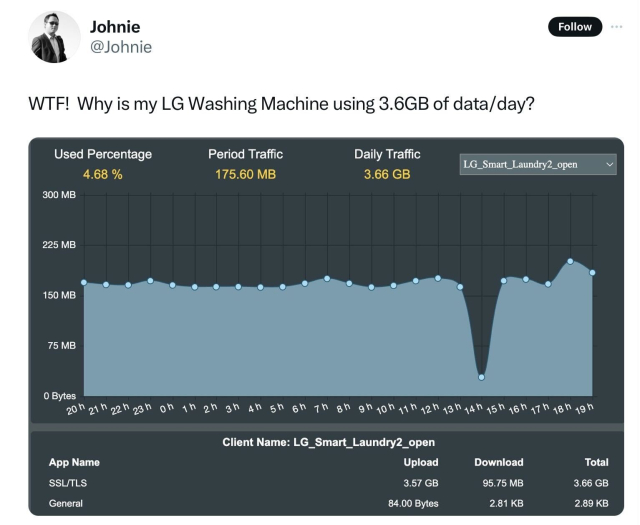Click the last data point at 19h
640x525 pixels.
[592, 272]
